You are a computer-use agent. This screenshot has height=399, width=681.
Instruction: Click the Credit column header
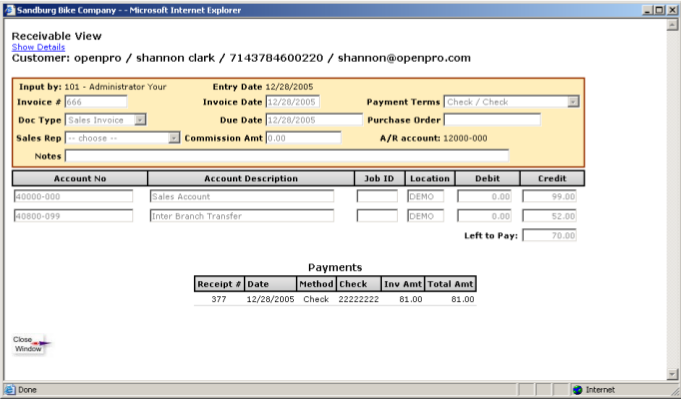click(x=552, y=178)
